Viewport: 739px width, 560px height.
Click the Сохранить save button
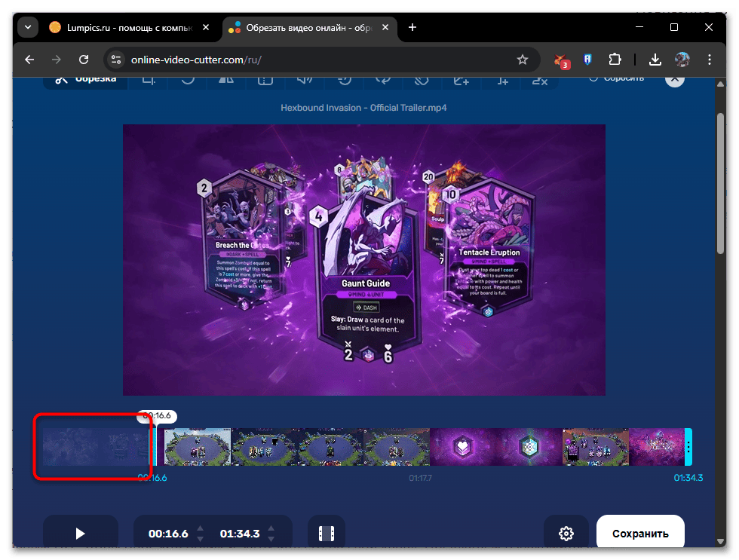[x=640, y=533]
